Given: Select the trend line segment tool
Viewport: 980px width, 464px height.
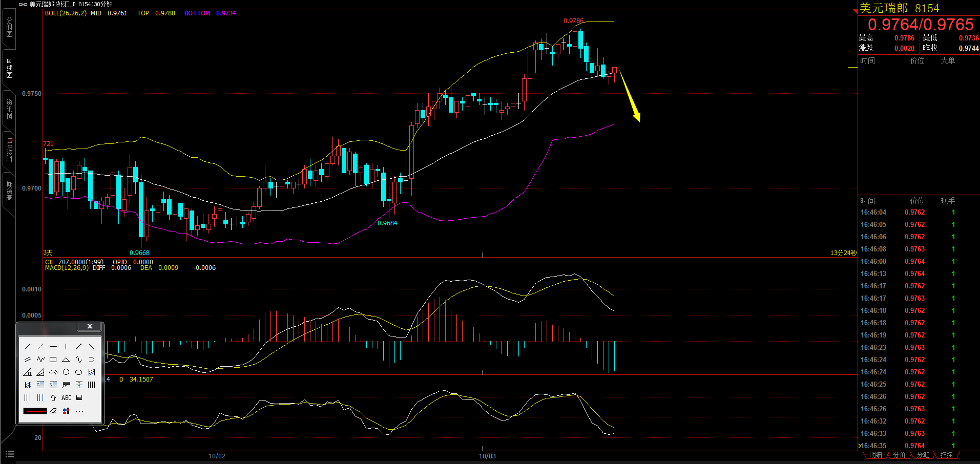Looking at the screenshot, I should 28,347.
